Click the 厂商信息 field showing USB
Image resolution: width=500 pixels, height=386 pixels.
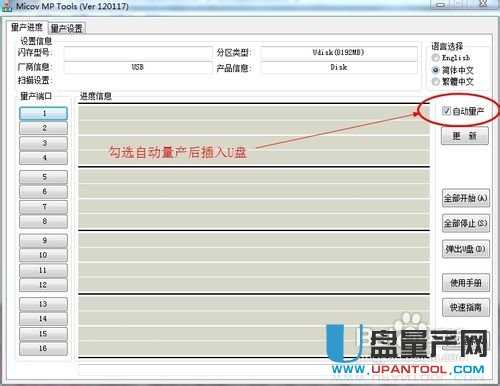click(x=138, y=67)
